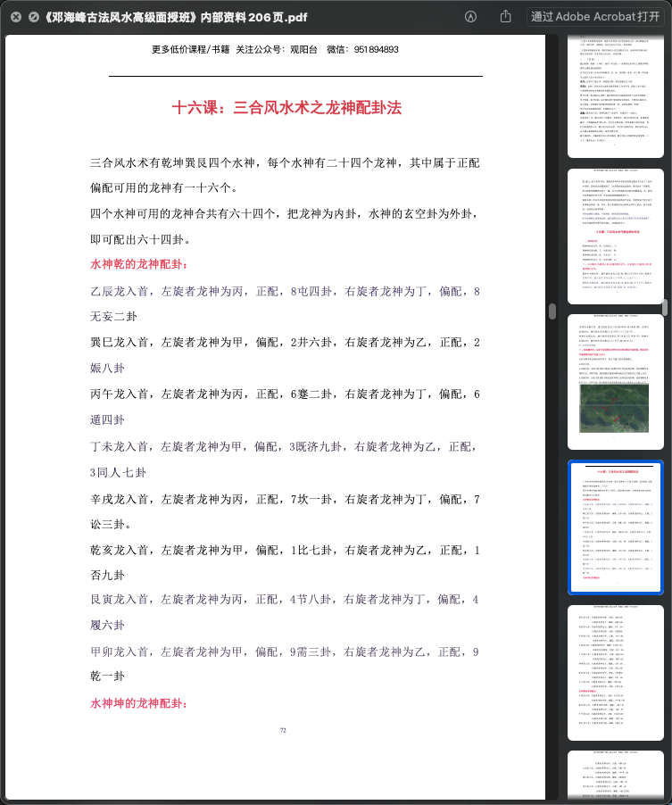Select the second thumbnail from the sidebar top

615,237
